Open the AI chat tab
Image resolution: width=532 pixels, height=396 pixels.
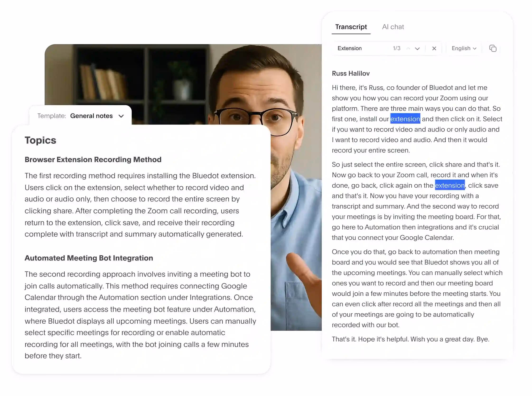pos(393,27)
